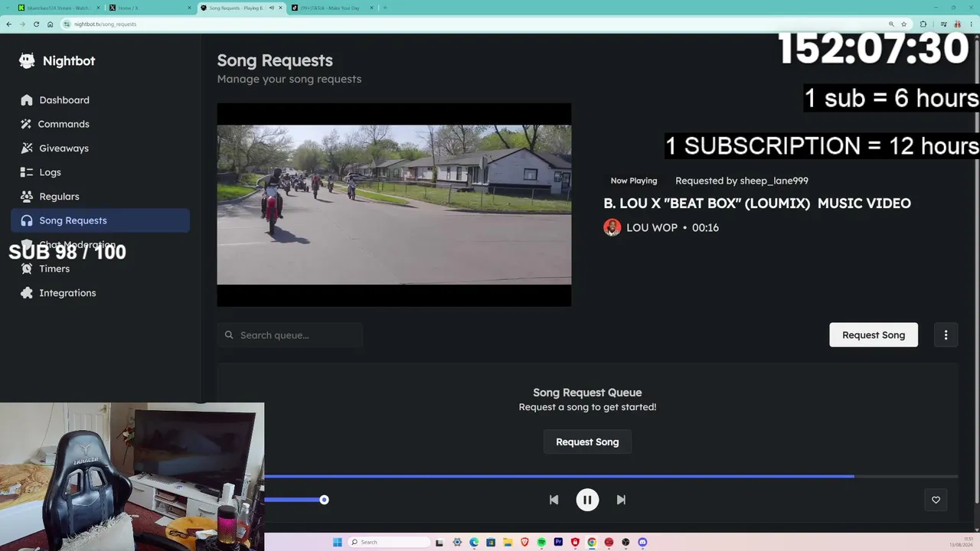Image resolution: width=980 pixels, height=551 pixels.
Task: Click the Song Requests headphones icon
Action: tap(27, 220)
